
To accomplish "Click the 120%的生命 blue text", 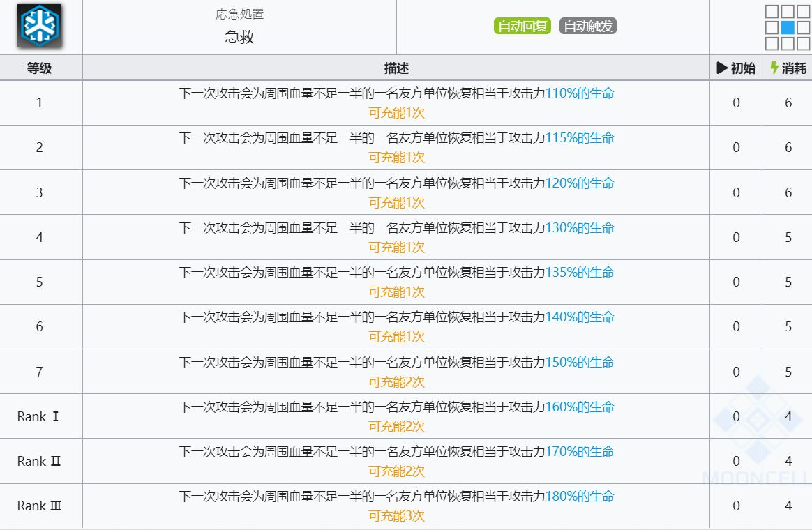I will click(x=580, y=183).
